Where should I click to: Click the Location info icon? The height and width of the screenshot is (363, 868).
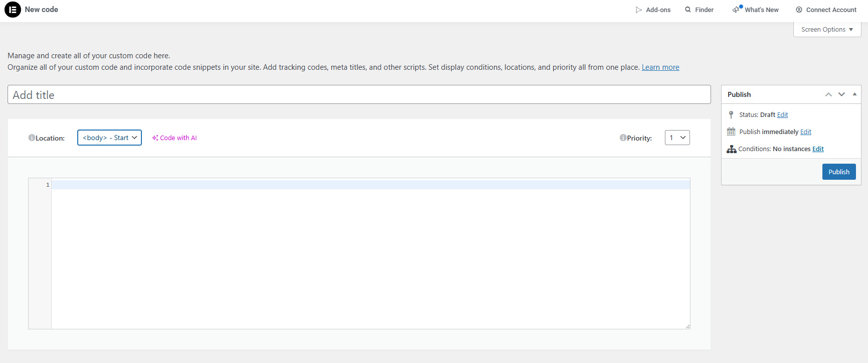pos(32,138)
